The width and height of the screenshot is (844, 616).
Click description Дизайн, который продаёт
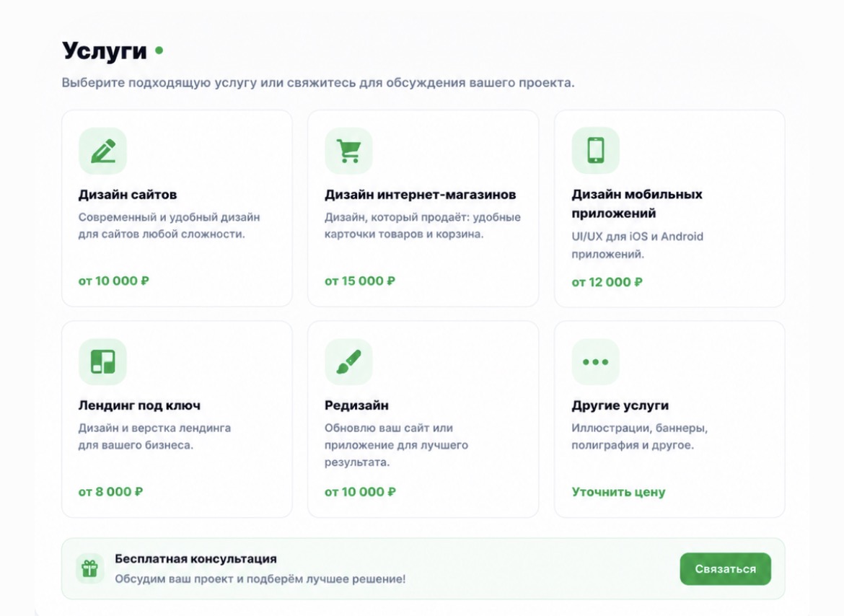click(x=423, y=226)
